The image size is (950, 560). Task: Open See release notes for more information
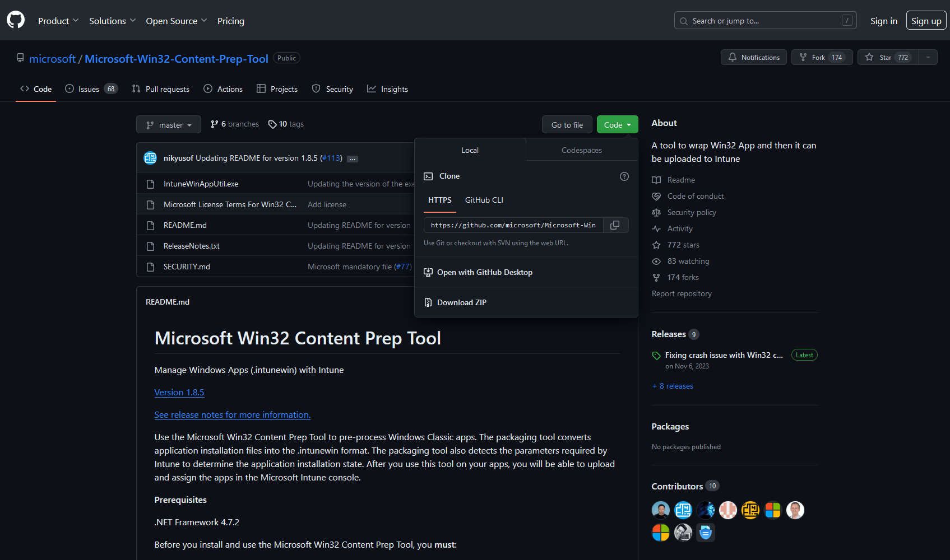(x=233, y=415)
